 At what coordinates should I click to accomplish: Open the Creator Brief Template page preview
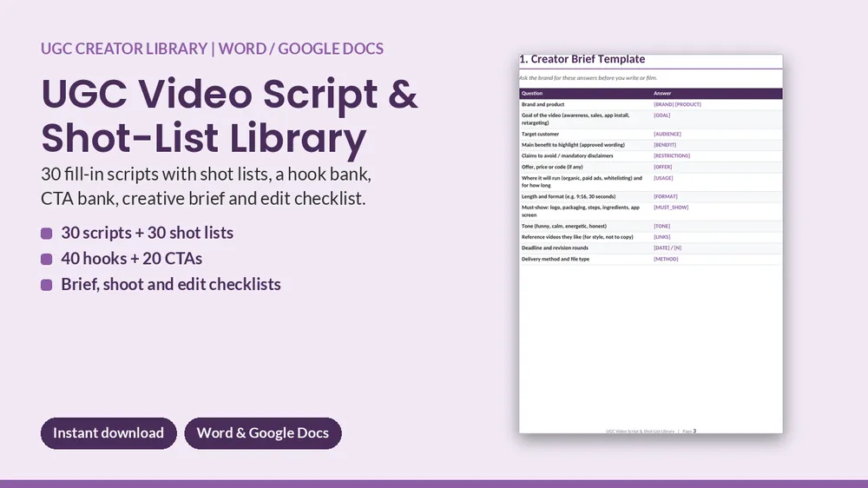[x=651, y=244]
